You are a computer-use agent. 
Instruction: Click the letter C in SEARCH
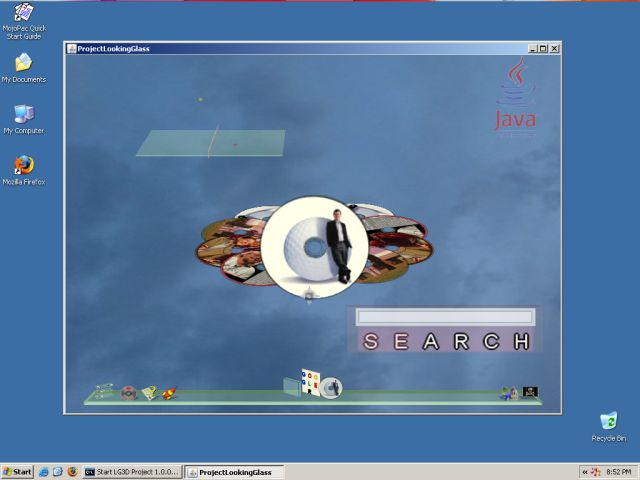point(491,341)
